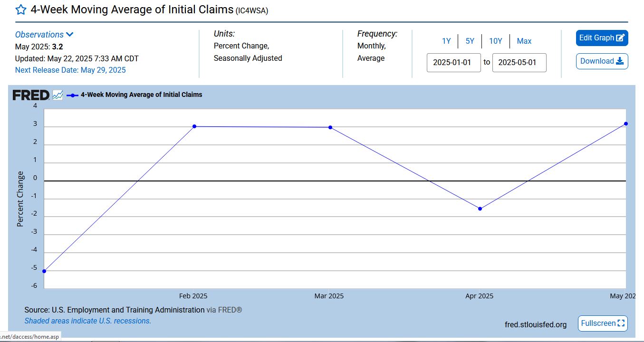This screenshot has height=342, width=644.
Task: Click the January 2025 data point at -5
Action: click(44, 271)
